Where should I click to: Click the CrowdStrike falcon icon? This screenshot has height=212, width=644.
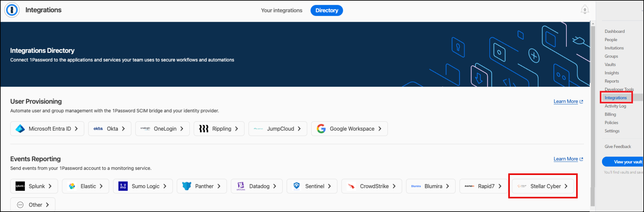351,186
